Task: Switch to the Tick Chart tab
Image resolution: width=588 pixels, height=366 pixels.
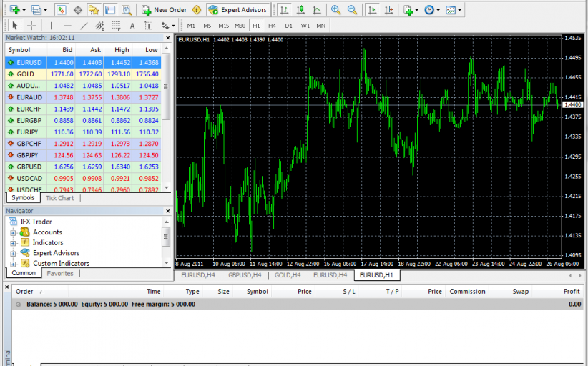Action: pos(59,198)
